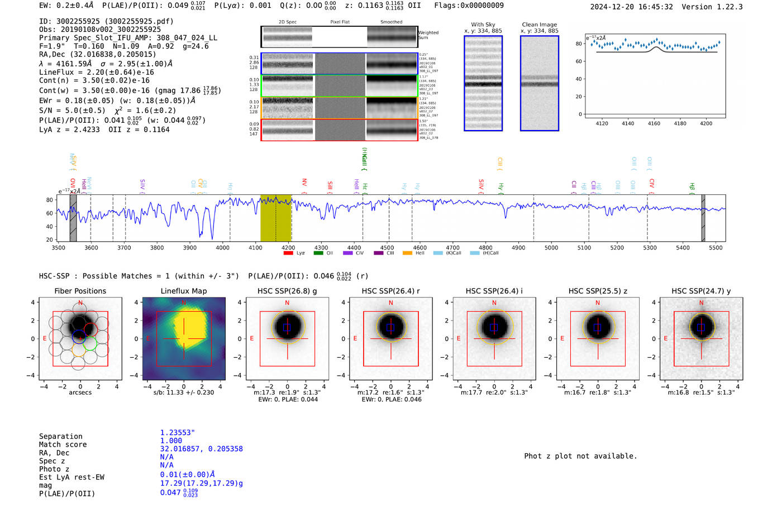
Task: Click the orange HeII legend swatch
Action: pos(407,253)
